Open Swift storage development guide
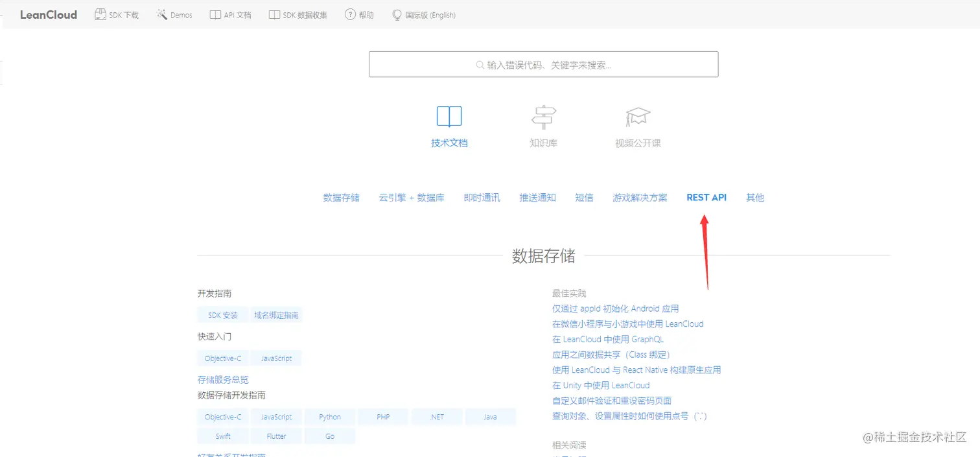Image resolution: width=980 pixels, height=457 pixels. (223, 436)
